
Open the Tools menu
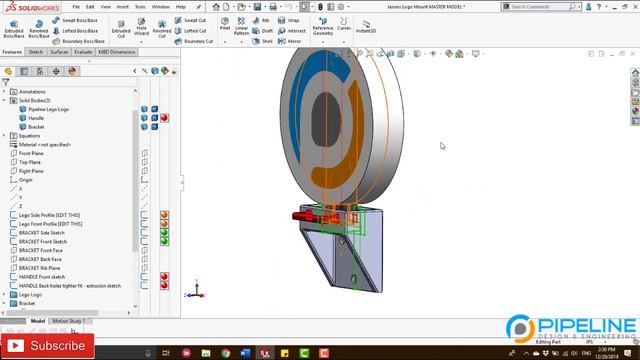(140, 7)
